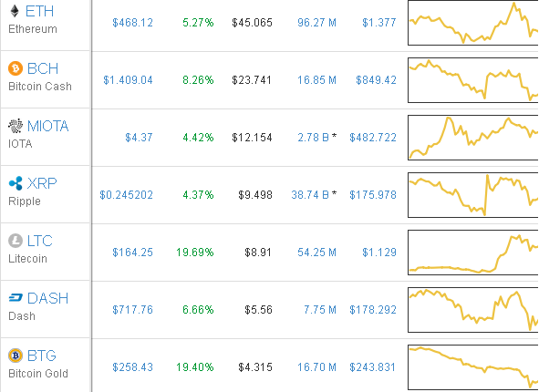This screenshot has width=539, height=392.
Task: Click the Bitcoin Gold coin icon
Action: tap(16, 356)
